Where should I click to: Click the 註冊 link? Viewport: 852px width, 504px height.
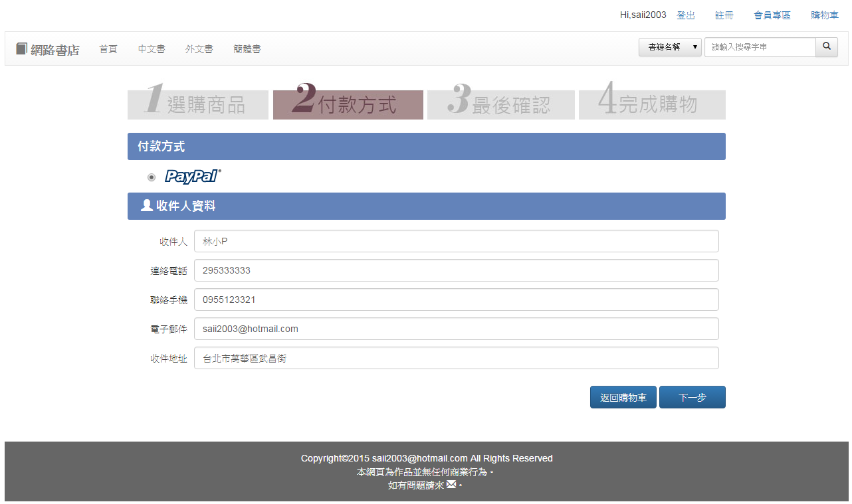tap(724, 15)
